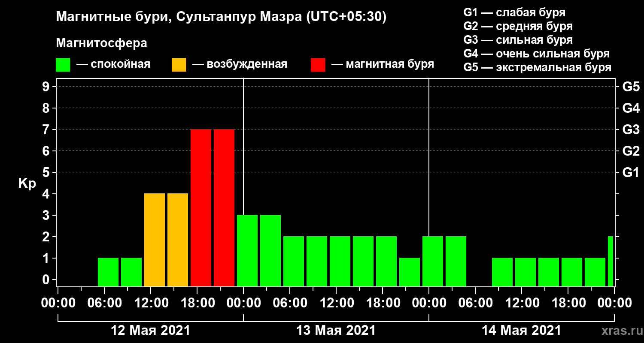The image size is (644, 343).
Task: Click the '12:00' time label for 13 May
Action: 336,303
